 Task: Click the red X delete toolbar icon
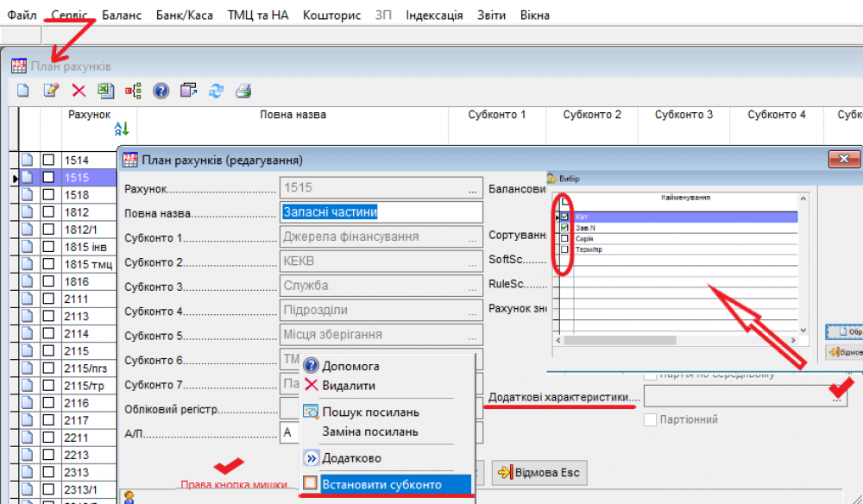coord(79,91)
